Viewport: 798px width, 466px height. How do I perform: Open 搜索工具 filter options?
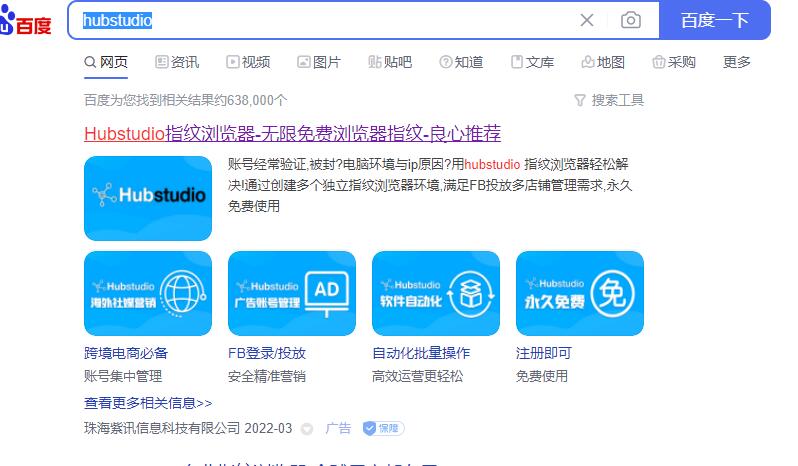pos(609,100)
